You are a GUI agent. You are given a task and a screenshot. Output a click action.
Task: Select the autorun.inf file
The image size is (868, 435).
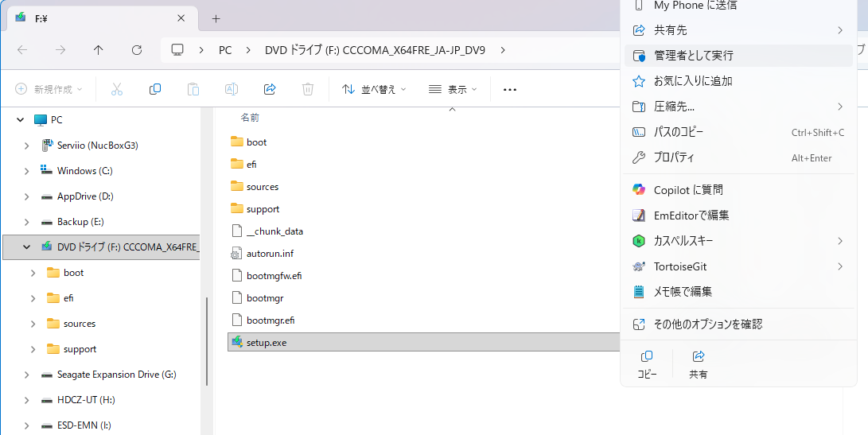click(270, 254)
